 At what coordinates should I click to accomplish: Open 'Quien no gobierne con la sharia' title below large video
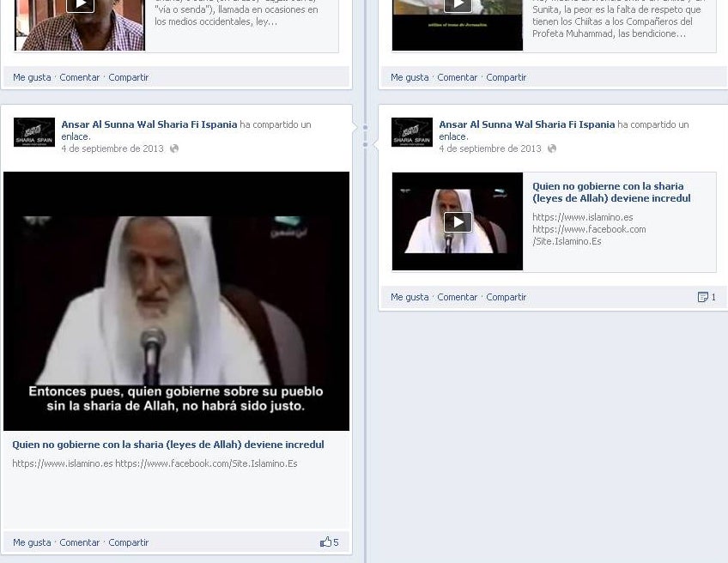tap(168, 445)
